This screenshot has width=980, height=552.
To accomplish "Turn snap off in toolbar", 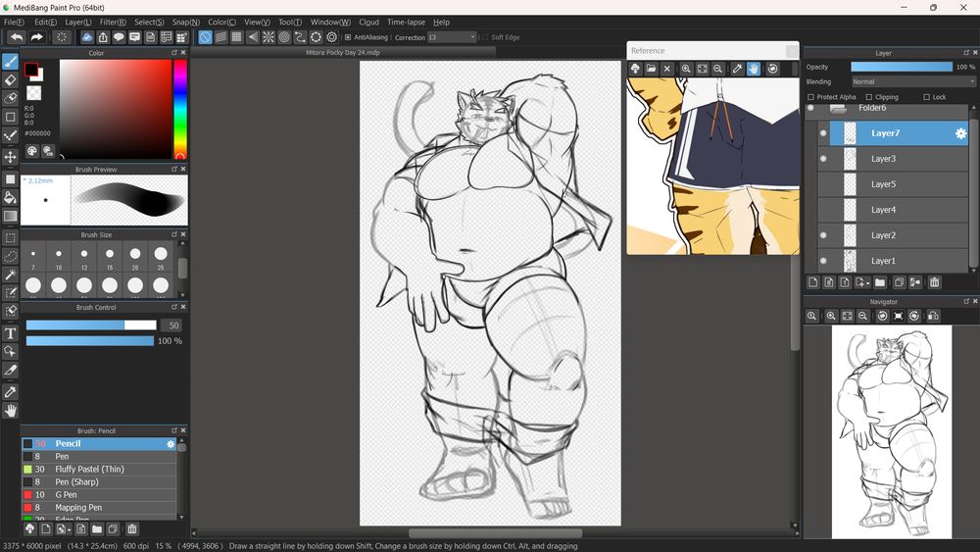I will pyautogui.click(x=205, y=37).
